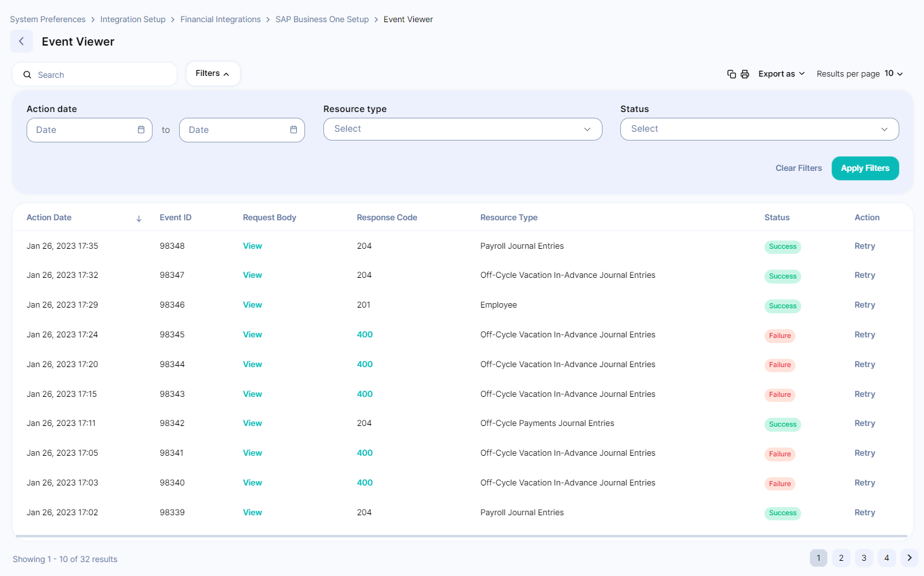The width and height of the screenshot is (924, 576).
Task: Click the back arrow beside Event Viewer
Action: [x=22, y=41]
